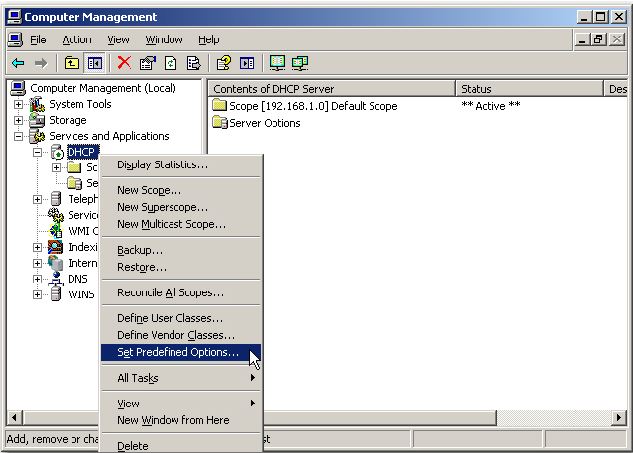The width and height of the screenshot is (633, 453).
Task: Expand the DNS tree node
Action: pyautogui.click(x=38, y=279)
